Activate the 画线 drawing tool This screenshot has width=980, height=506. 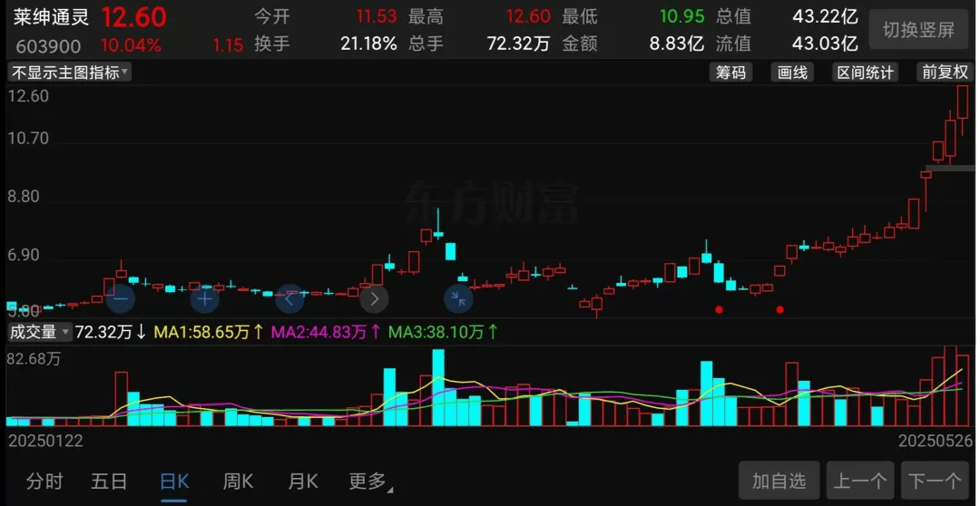[x=792, y=73]
